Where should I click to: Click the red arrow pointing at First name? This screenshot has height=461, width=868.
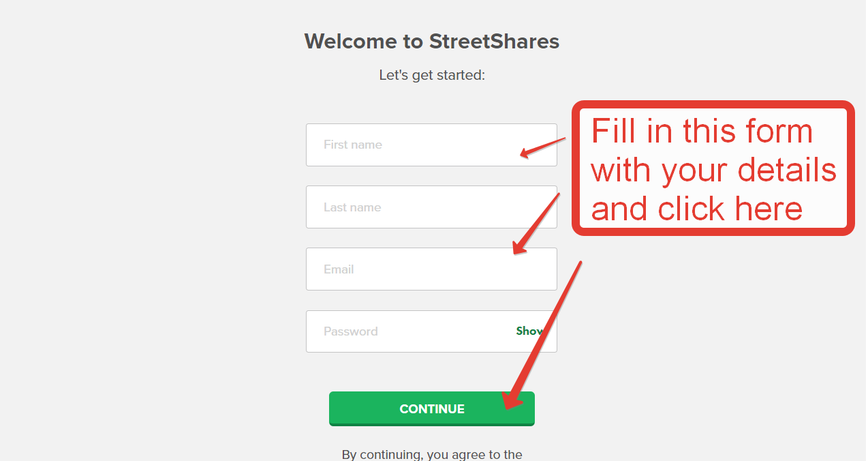(543, 147)
